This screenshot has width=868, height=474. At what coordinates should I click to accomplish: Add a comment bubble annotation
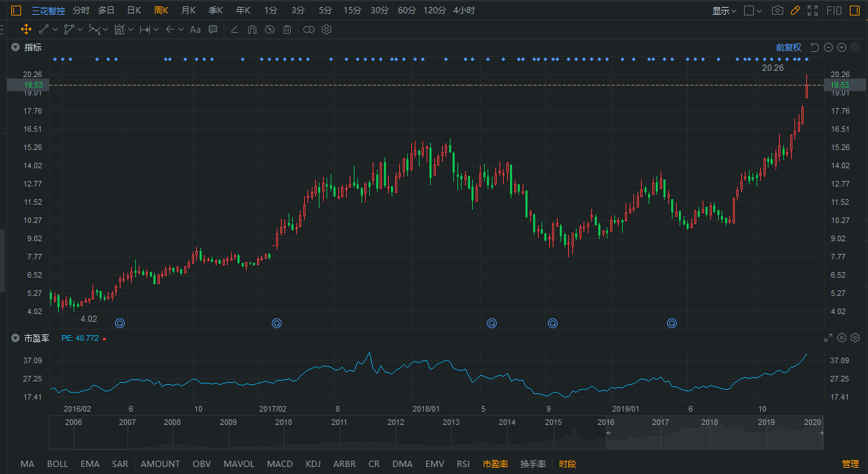coord(213,29)
